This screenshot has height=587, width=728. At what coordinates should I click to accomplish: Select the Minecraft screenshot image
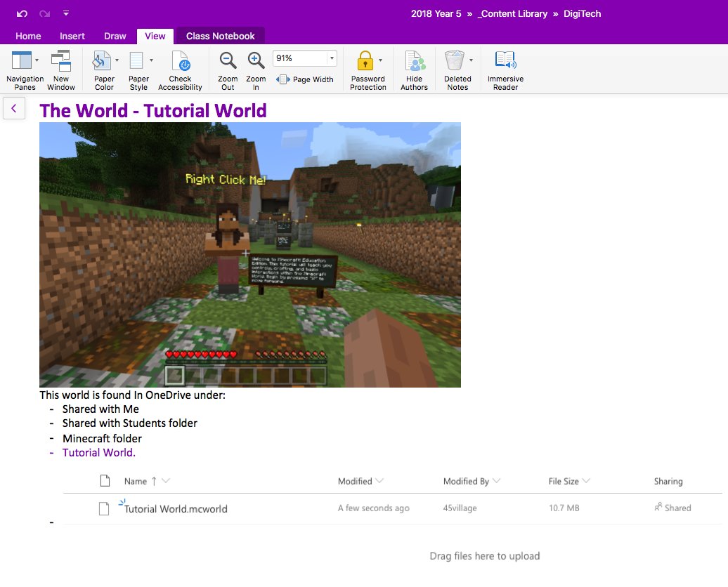coord(250,255)
